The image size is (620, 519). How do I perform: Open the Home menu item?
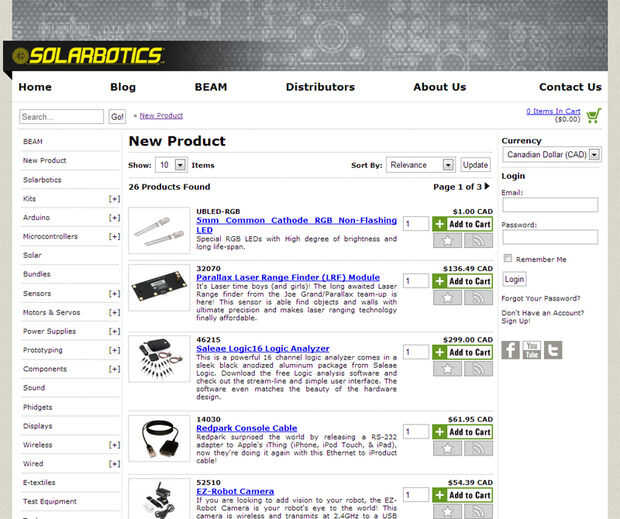coord(35,87)
